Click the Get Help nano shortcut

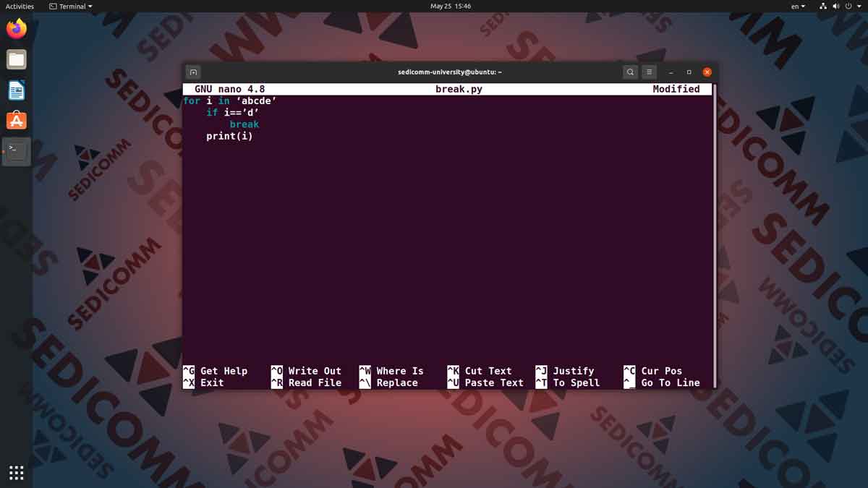pos(224,370)
